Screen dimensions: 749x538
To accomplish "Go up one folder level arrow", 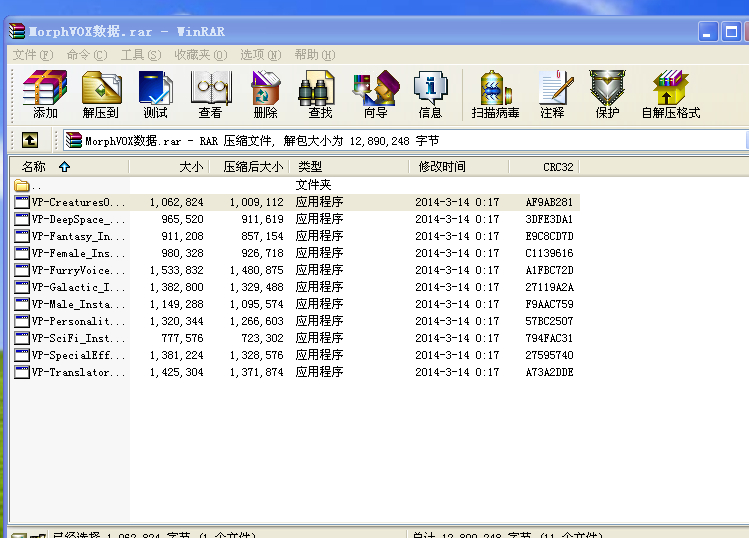I will click(x=30, y=140).
